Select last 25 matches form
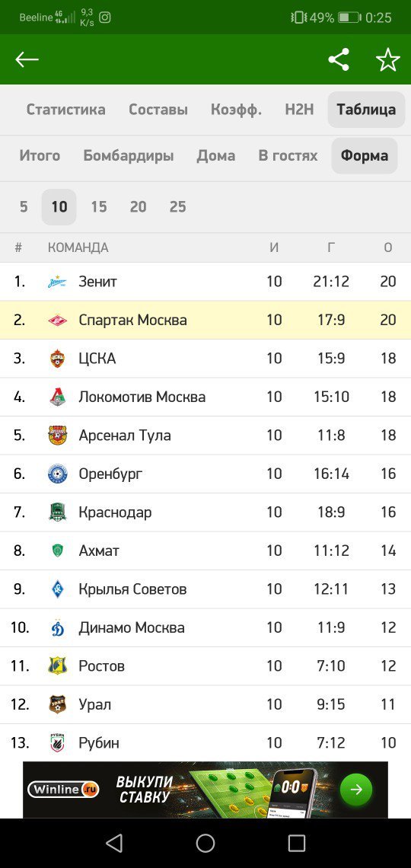The width and height of the screenshot is (411, 868). (x=177, y=207)
